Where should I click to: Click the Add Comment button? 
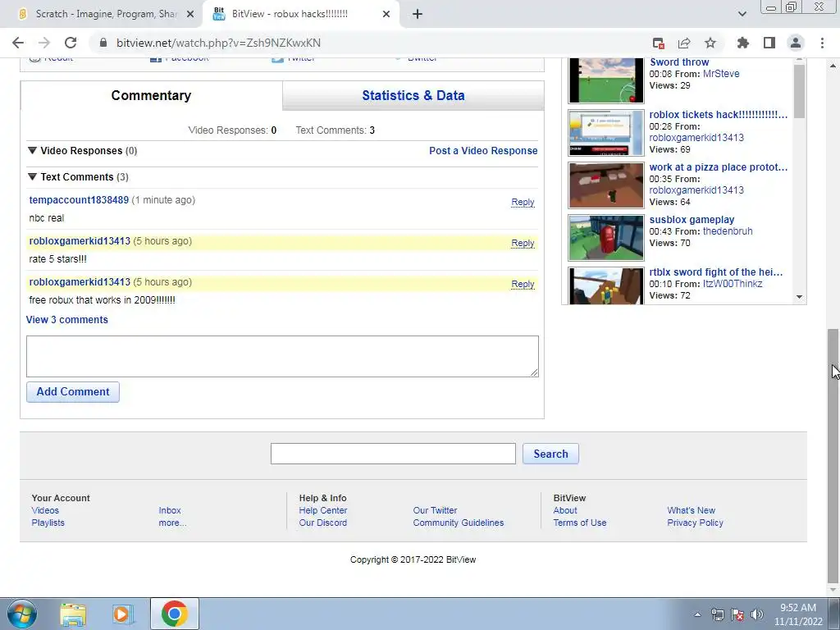[73, 391]
